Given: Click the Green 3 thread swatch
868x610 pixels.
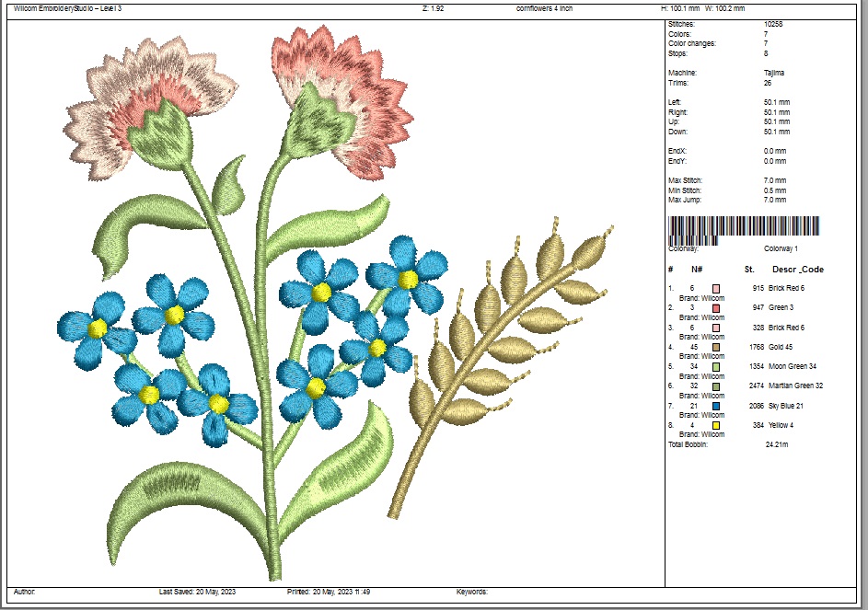Looking at the screenshot, I should (716, 308).
